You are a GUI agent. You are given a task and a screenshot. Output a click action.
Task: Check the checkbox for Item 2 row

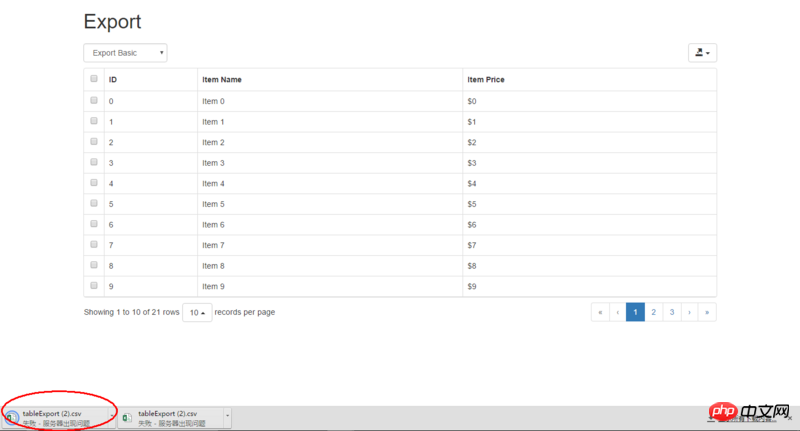(94, 141)
